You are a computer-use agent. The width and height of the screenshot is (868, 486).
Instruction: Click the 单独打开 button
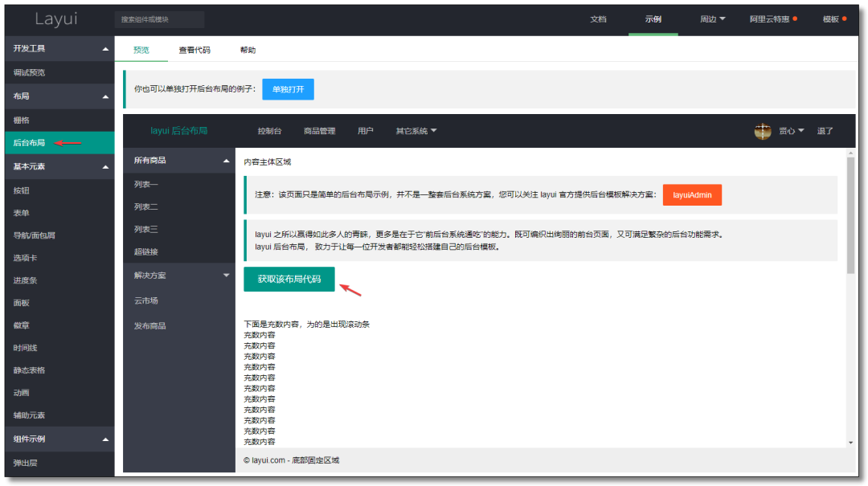(x=288, y=89)
